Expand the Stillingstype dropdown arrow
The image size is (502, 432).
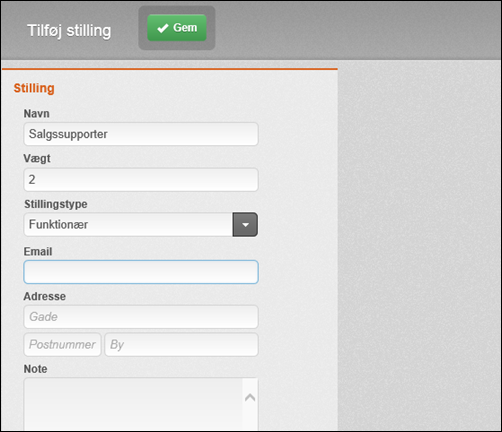tap(245, 224)
